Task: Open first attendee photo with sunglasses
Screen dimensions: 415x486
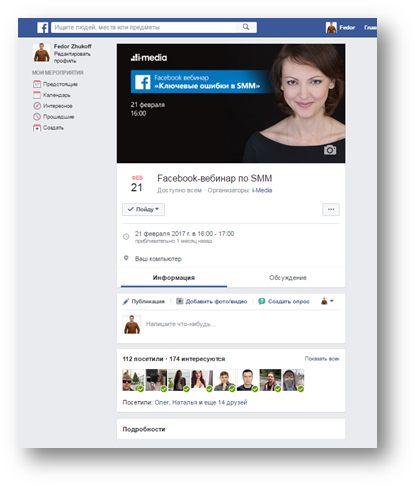Action: click(x=133, y=380)
